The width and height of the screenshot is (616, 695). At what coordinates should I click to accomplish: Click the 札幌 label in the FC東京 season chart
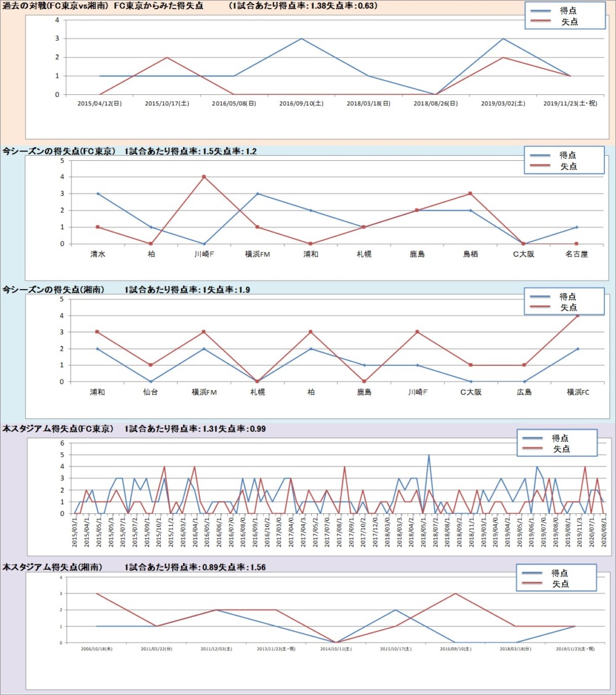coord(364,254)
